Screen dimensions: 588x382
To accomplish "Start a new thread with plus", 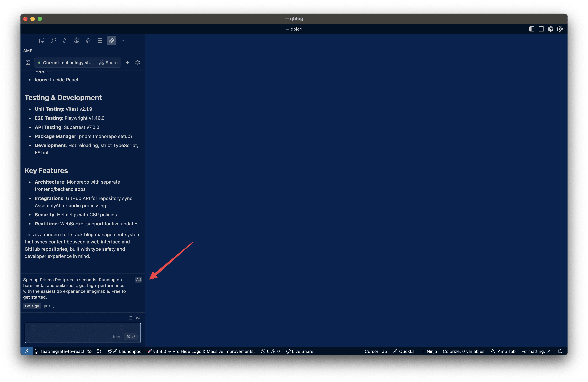I will point(127,63).
